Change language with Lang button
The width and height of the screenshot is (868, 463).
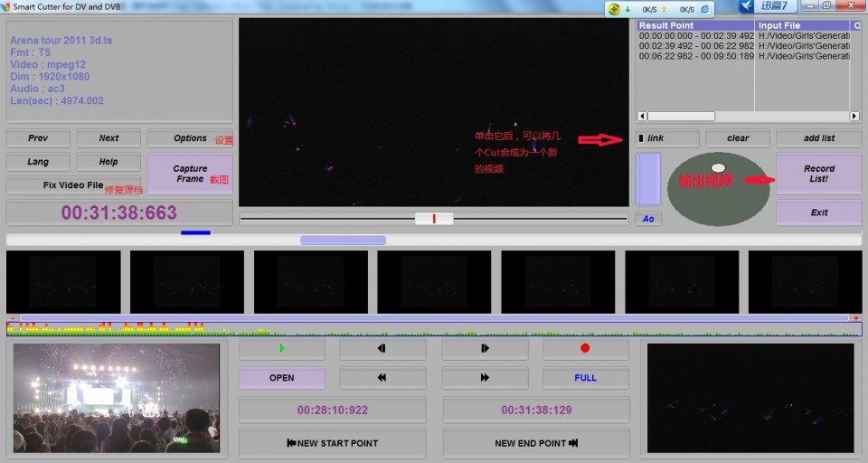38,162
